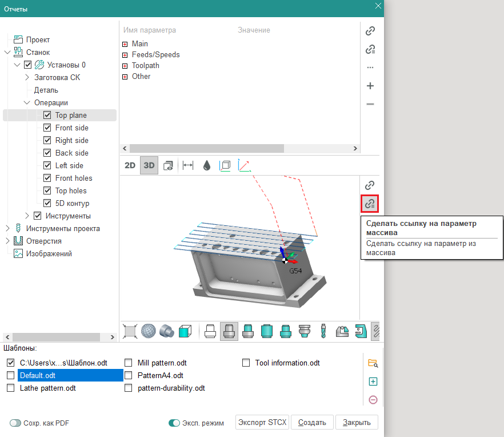Viewport: 504px width, 437px height.
Task: Click the Экспорт STCX button
Action: (263, 423)
